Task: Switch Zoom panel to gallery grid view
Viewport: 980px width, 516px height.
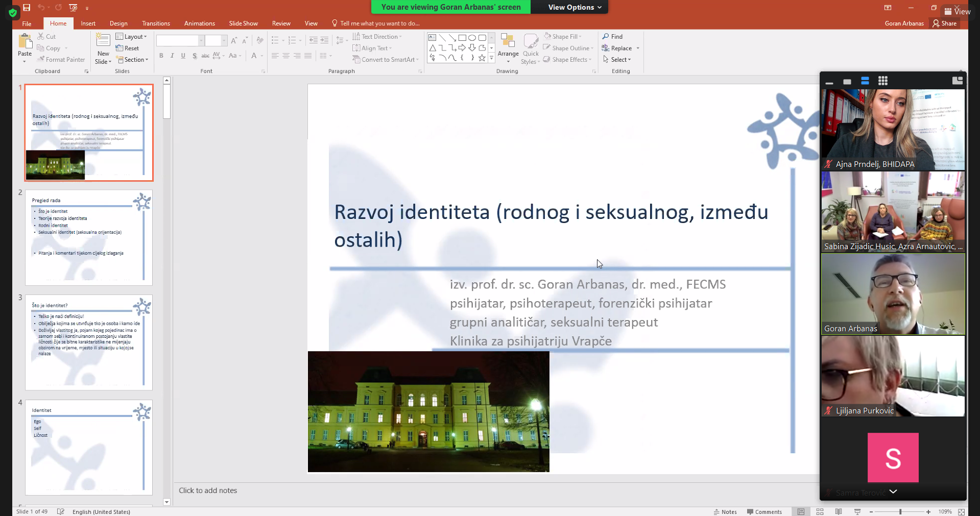Action: pos(882,81)
